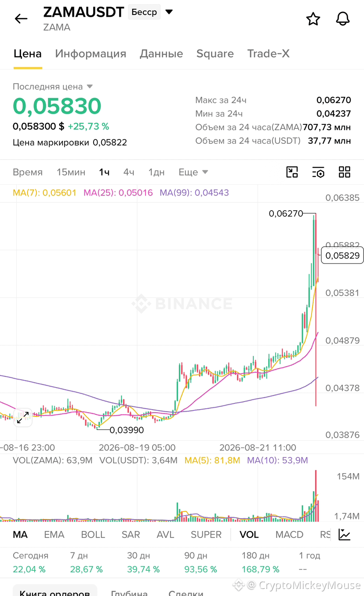
Task: Click the current price label 0,05829
Action: 342,255
